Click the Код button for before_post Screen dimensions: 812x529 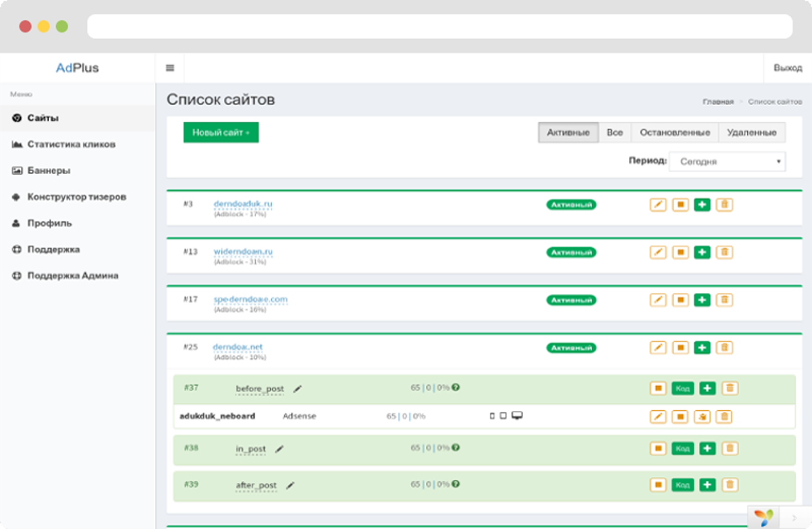(683, 388)
